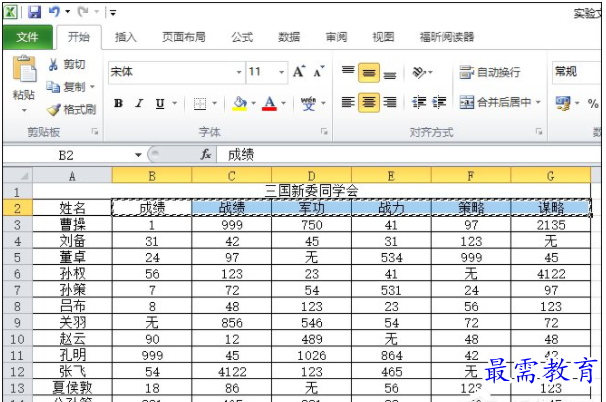Toggle middle vertical alignment
This screenshot has height=402, width=606.
pos(369,73)
